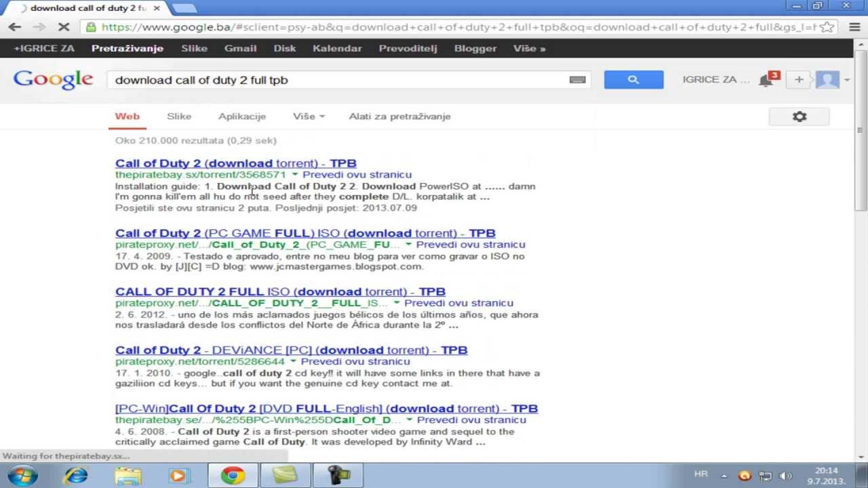The image size is (868, 488).
Task: Select the Web search tab
Action: [x=127, y=117]
